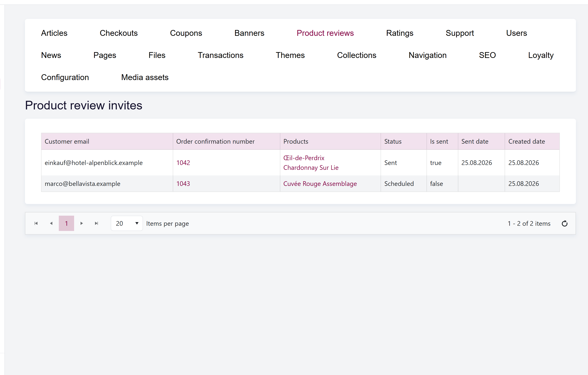Go to the Support tab
The image size is (588, 375).
(460, 33)
